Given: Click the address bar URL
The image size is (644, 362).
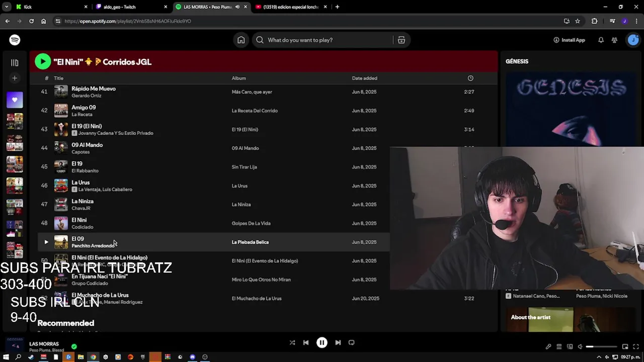Looking at the screenshot, I should click(128, 21).
